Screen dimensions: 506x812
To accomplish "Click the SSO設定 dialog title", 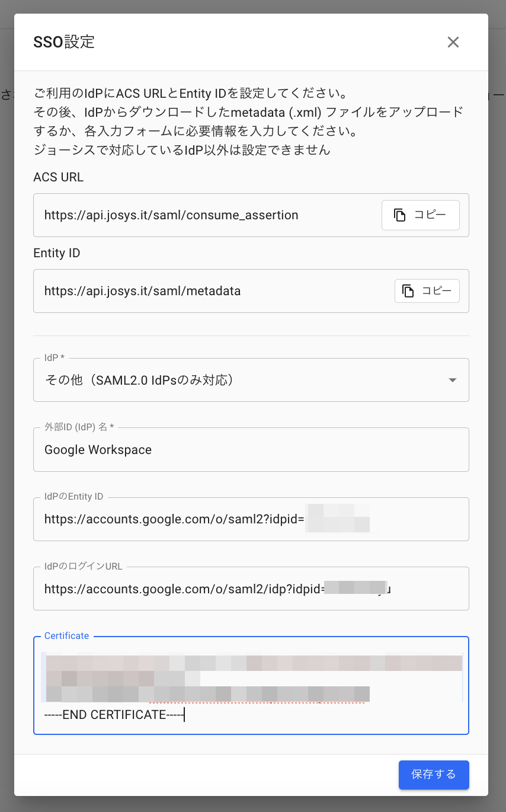I will pos(64,42).
